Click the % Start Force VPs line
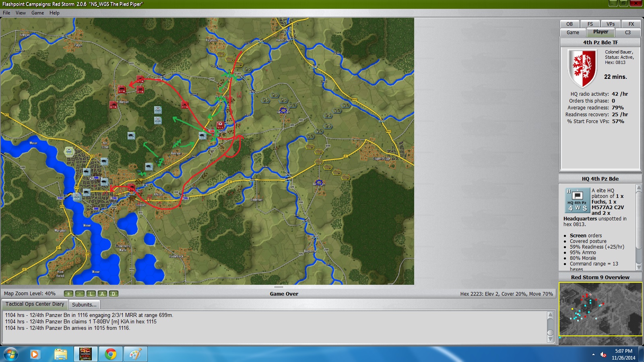The height and width of the screenshot is (362, 644). click(x=596, y=121)
